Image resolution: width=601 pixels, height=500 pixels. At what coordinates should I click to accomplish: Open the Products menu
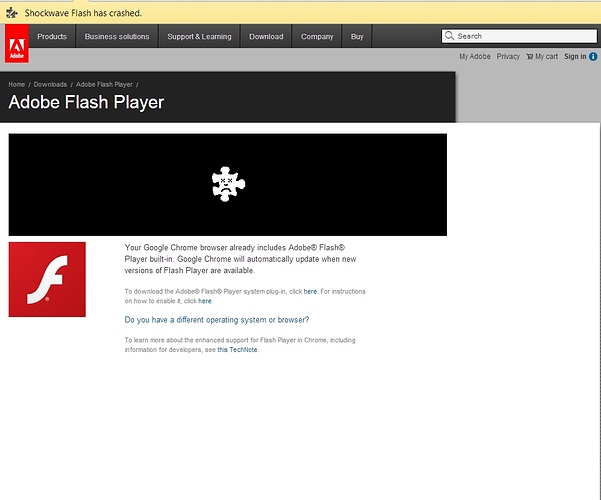click(x=52, y=37)
